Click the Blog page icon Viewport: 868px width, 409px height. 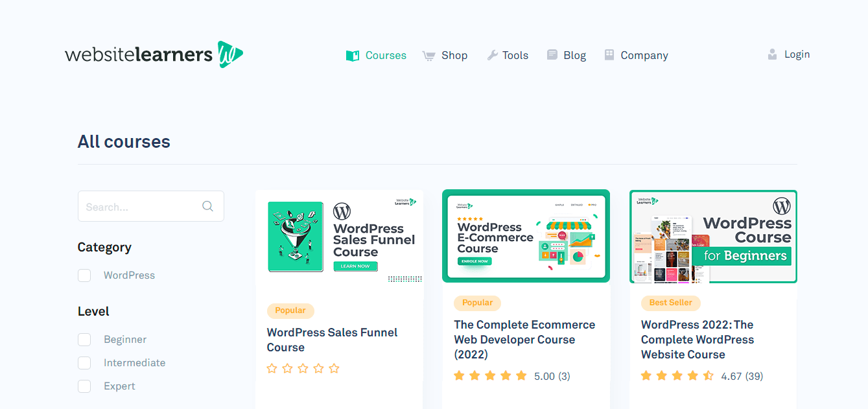(552, 55)
